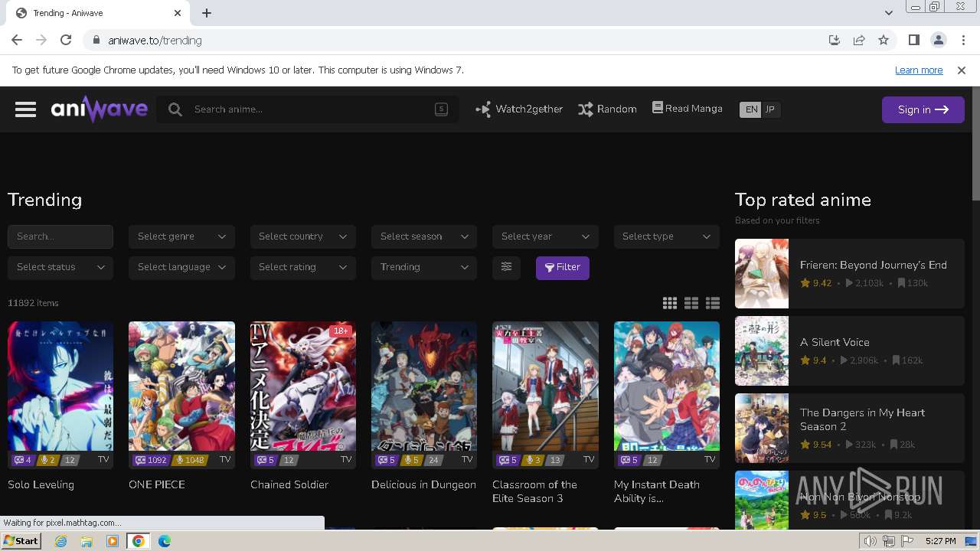The width and height of the screenshot is (980, 551).
Task: Click the ONE PIECE title link
Action: click(x=157, y=484)
